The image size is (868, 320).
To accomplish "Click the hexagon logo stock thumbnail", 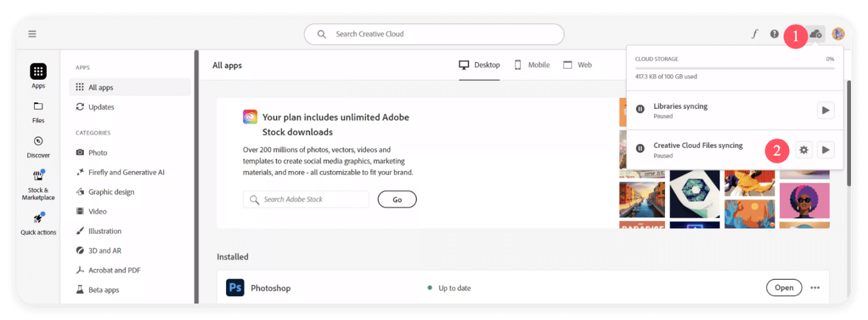I will coord(695,193).
